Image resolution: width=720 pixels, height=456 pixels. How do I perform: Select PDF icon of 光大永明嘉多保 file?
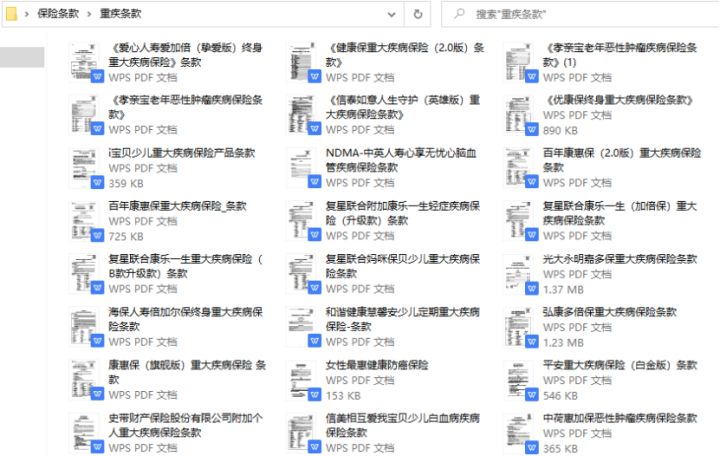click(x=520, y=274)
